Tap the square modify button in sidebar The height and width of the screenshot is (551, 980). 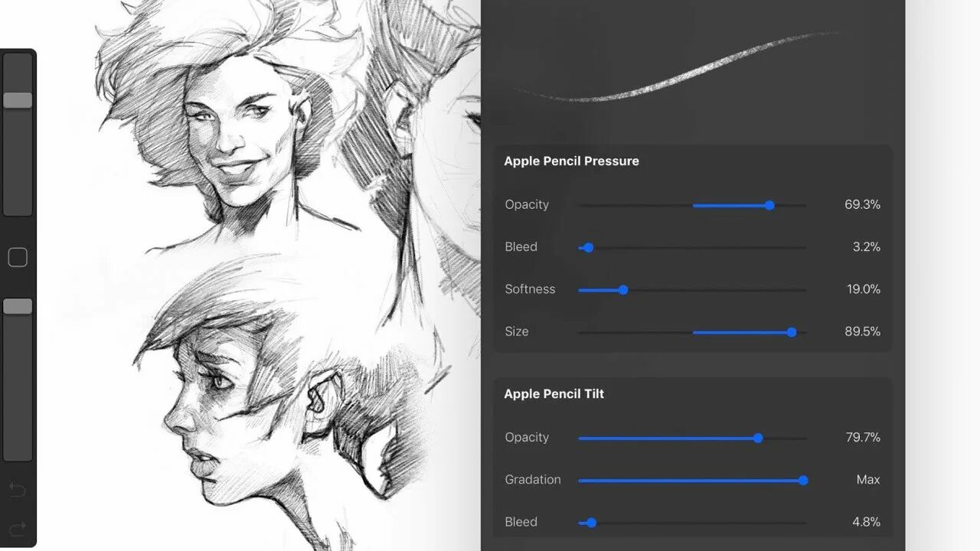coord(18,257)
